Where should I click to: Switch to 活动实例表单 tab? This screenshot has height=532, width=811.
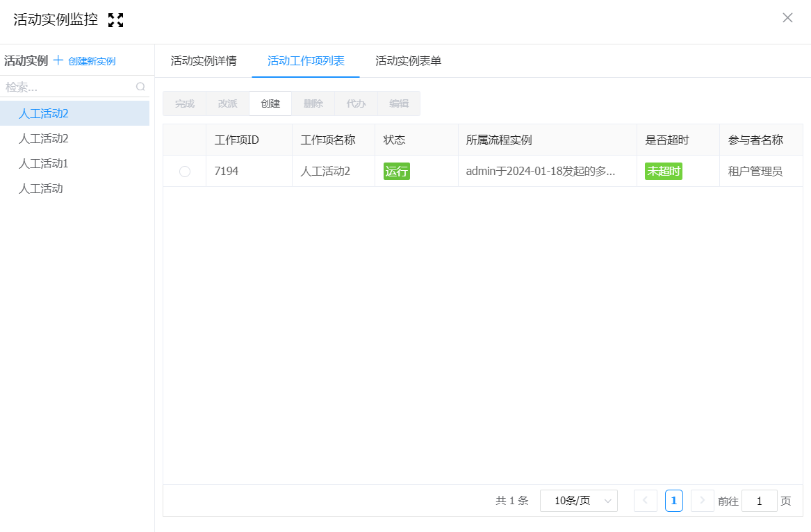coord(408,61)
